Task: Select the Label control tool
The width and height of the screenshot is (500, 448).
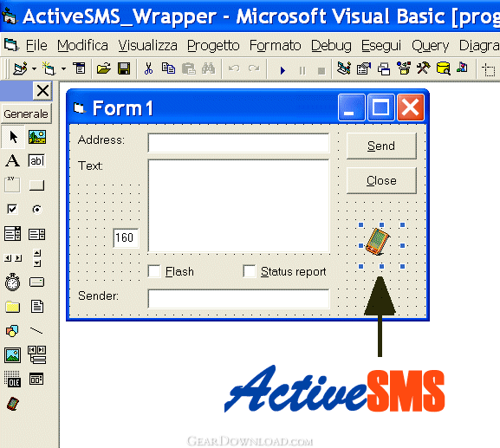Action: [13, 160]
